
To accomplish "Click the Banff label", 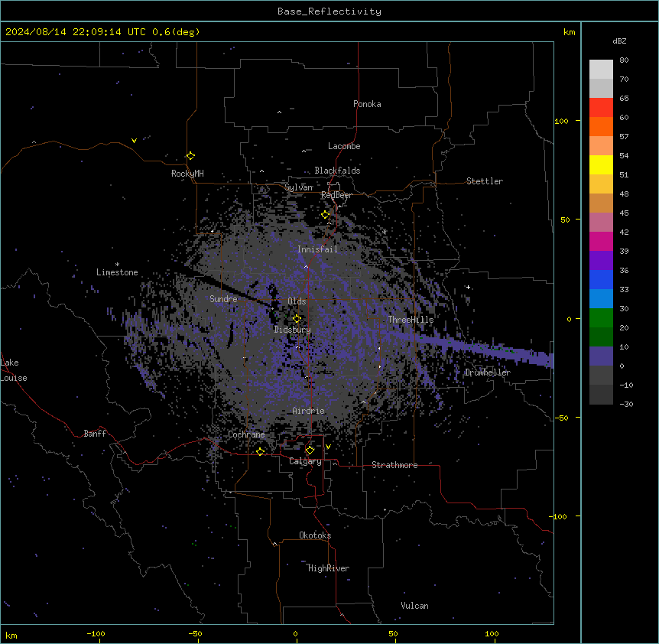I will (x=95, y=434).
